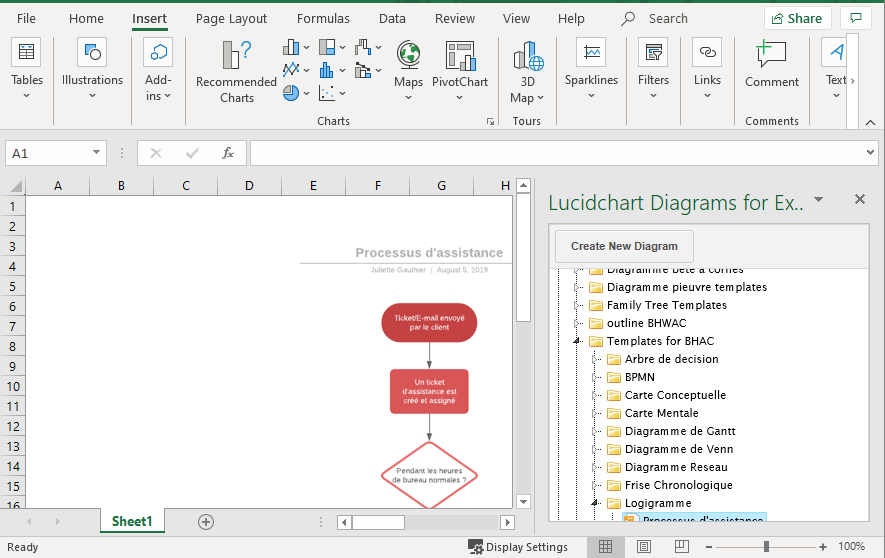This screenshot has height=558, width=885.
Task: Select the Sheet1 tab
Action: pyautogui.click(x=132, y=521)
